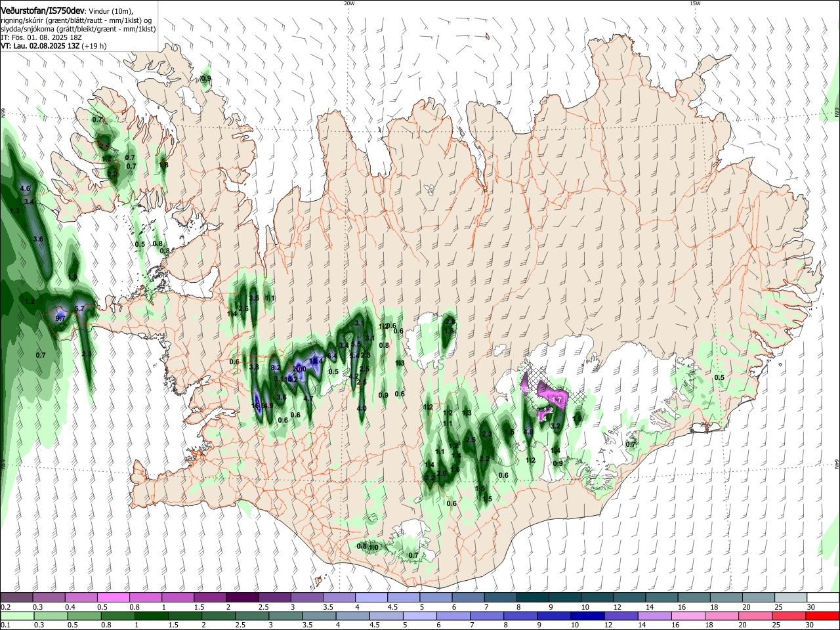Click the dark green 1 rain legend swatch
This screenshot has width=840, height=630.
click(x=151, y=616)
